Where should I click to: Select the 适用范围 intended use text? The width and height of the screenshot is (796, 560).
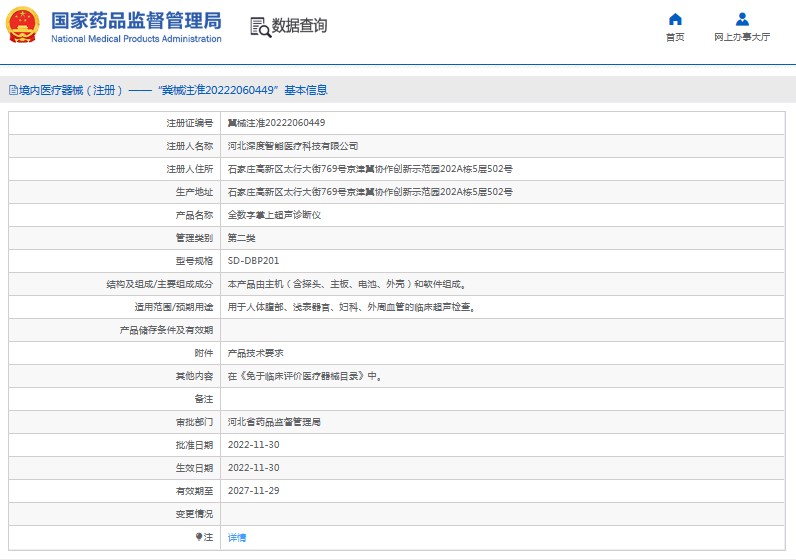tap(351, 307)
